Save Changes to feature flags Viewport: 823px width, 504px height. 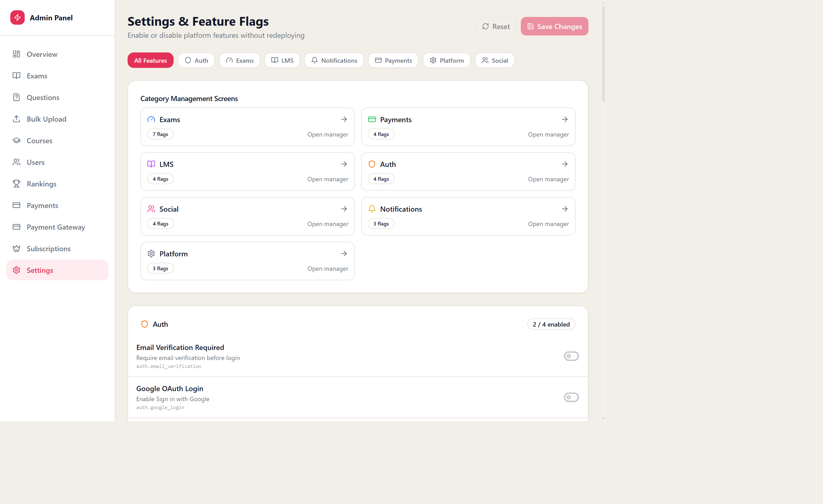(x=554, y=26)
